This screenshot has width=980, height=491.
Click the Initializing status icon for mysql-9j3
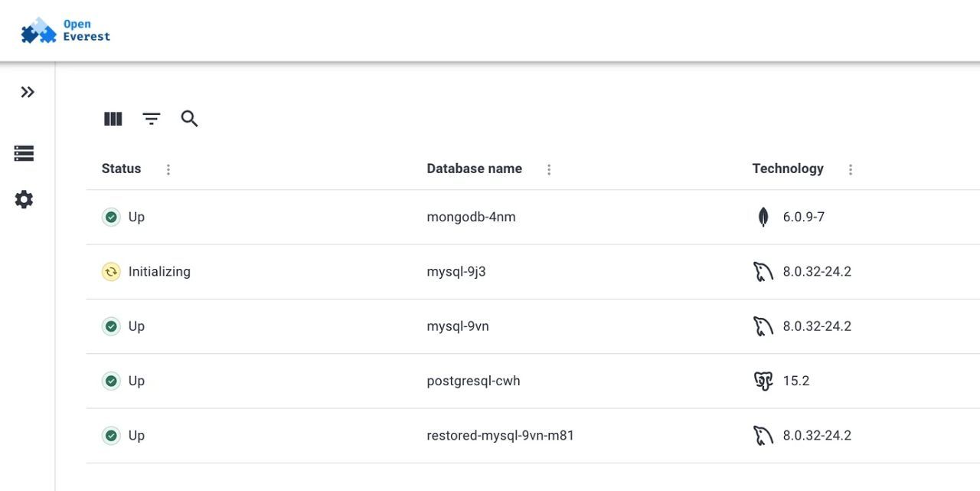111,272
